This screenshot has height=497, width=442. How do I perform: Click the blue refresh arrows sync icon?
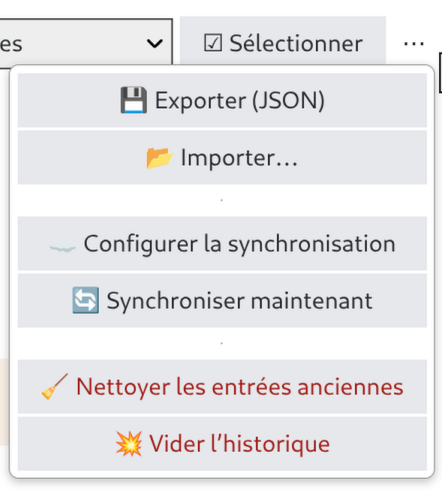86,300
